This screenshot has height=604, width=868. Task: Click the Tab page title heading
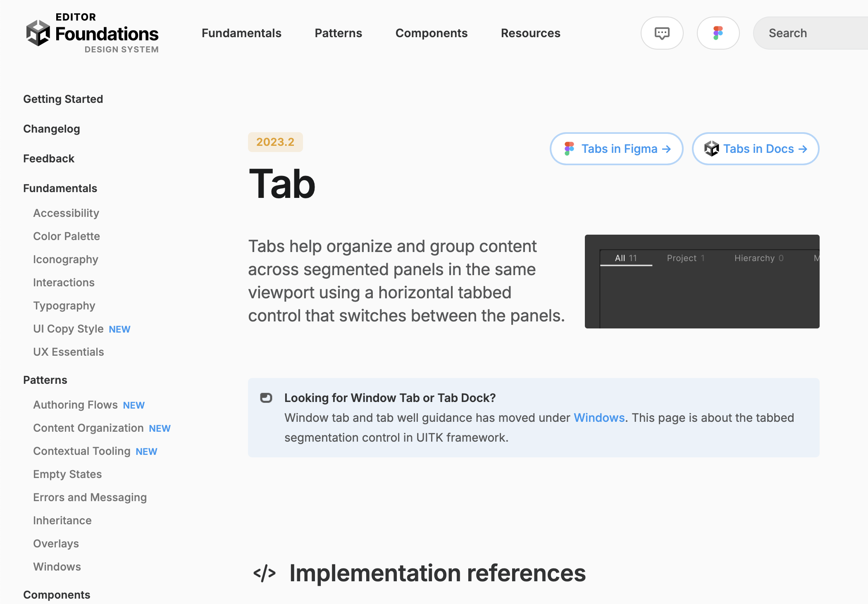[282, 183]
